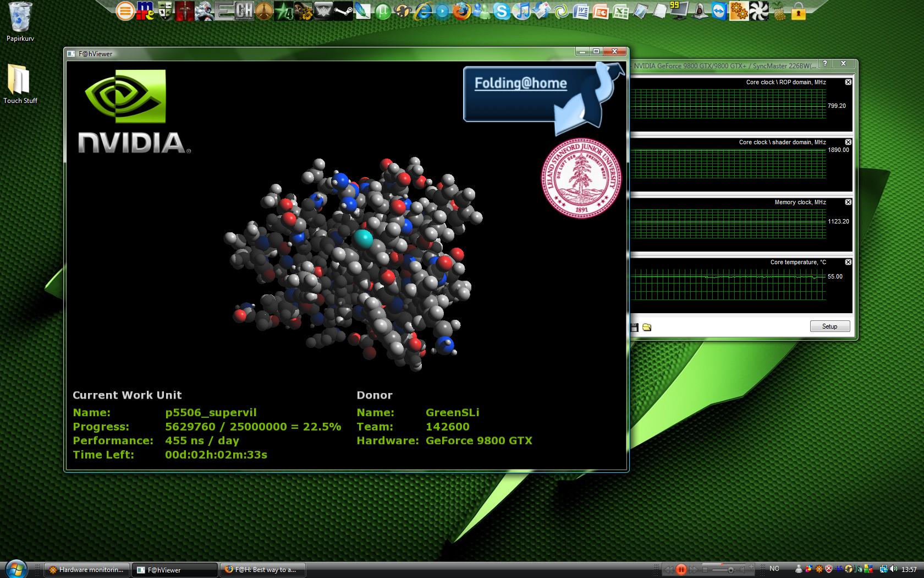Screen dimensions: 924x578
Task: Click the padlock icon in the dock
Action: coord(798,12)
